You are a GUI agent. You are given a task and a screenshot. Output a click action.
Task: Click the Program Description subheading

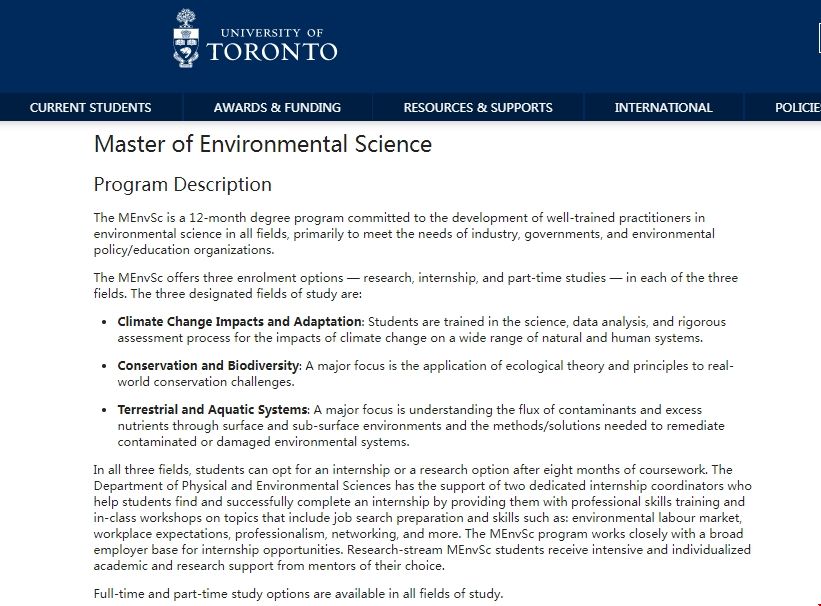click(x=182, y=185)
